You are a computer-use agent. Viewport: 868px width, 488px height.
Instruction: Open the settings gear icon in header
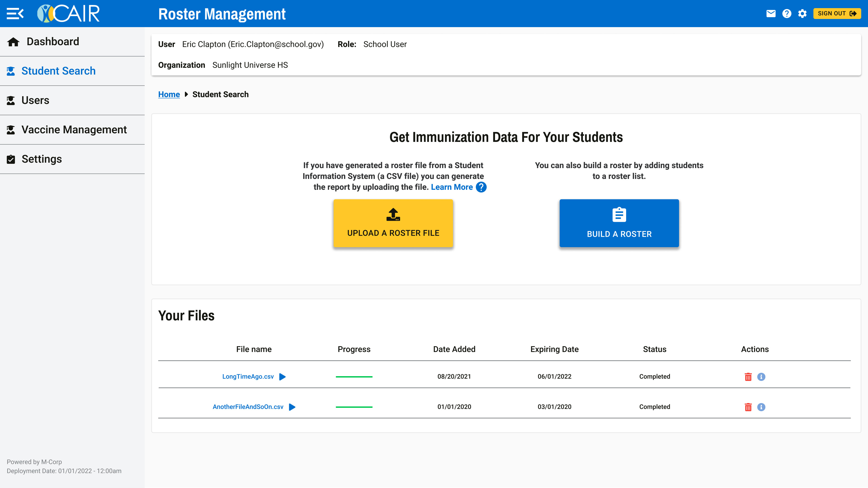pyautogui.click(x=802, y=14)
